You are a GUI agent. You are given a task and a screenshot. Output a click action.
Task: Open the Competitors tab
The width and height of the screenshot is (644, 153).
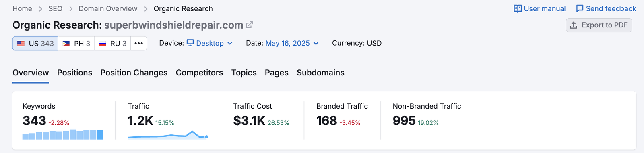(x=199, y=73)
